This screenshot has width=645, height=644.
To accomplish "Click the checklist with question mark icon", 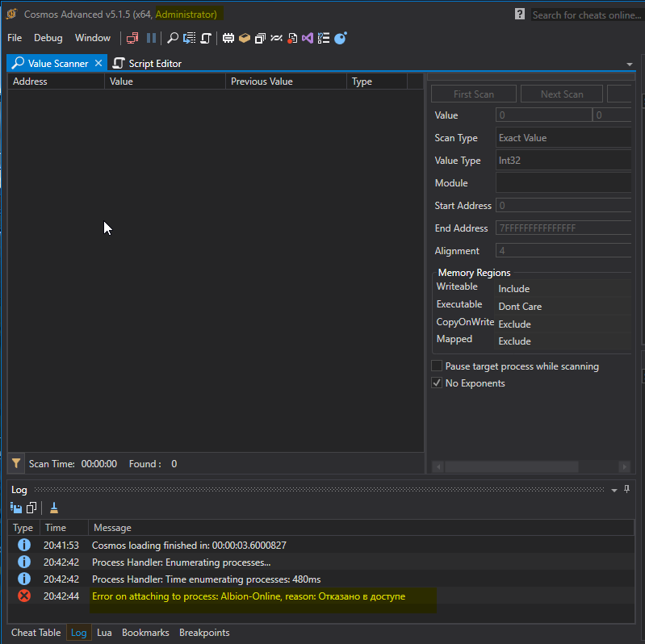I will click(x=324, y=38).
